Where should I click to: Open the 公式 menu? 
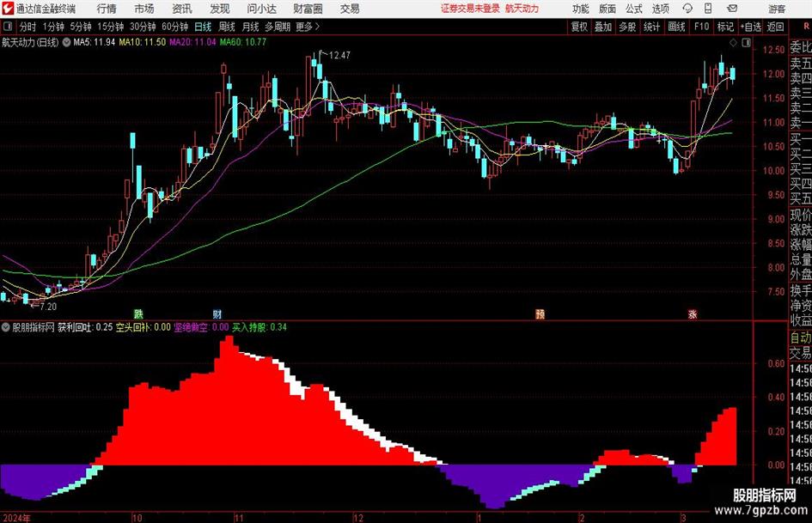(634, 9)
